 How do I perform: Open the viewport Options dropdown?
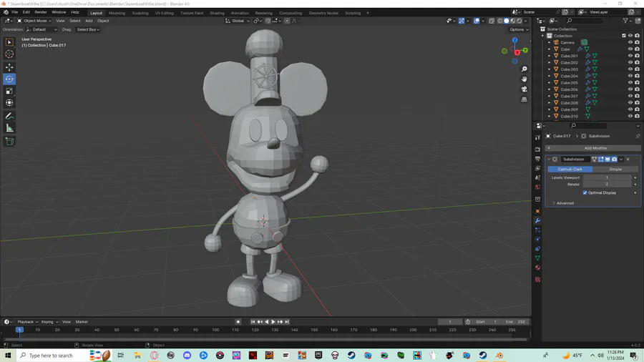pyautogui.click(x=519, y=29)
